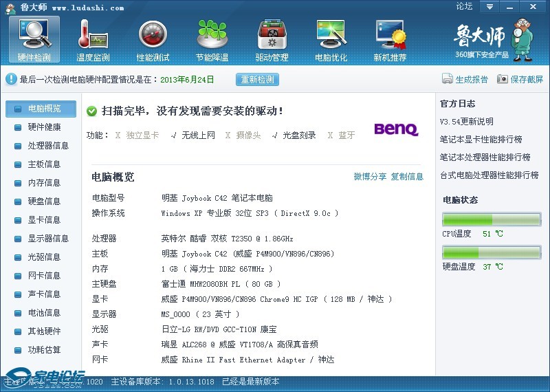Click the memory value 1 GB 海力士 DDR2
Screen dimensions: 550x392
(x=217, y=269)
